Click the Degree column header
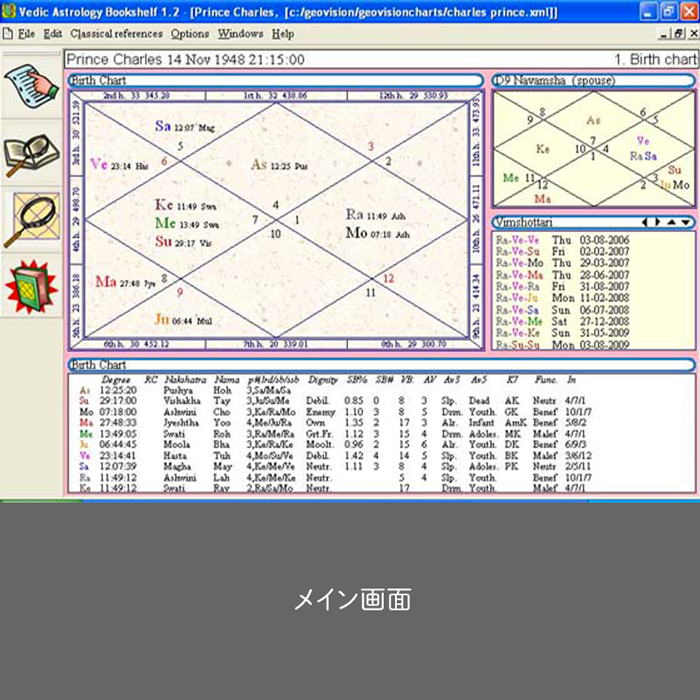Viewport: 700px width, 700px height. [116, 380]
